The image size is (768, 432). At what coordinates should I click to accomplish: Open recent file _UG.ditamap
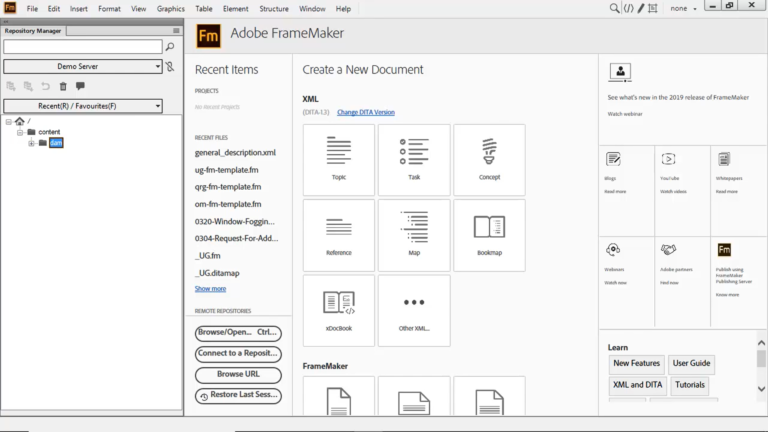[217, 273]
